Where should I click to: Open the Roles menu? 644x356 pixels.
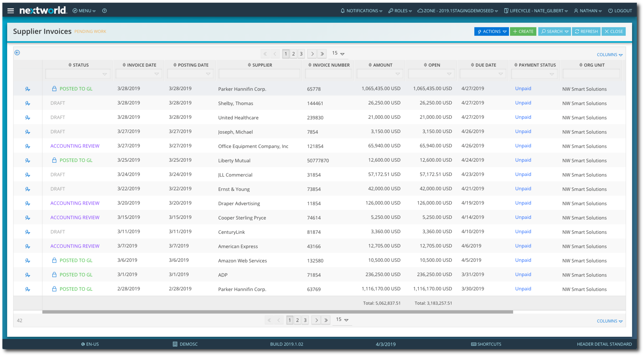click(400, 11)
